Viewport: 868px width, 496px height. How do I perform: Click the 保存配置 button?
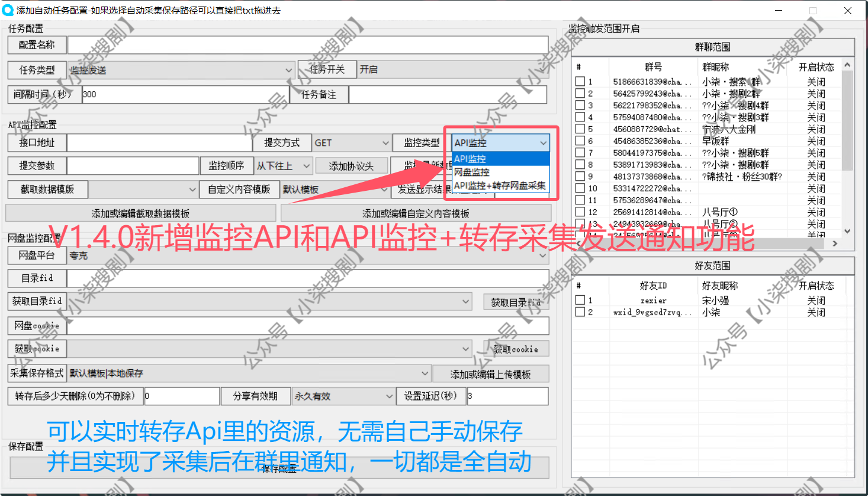(279, 468)
